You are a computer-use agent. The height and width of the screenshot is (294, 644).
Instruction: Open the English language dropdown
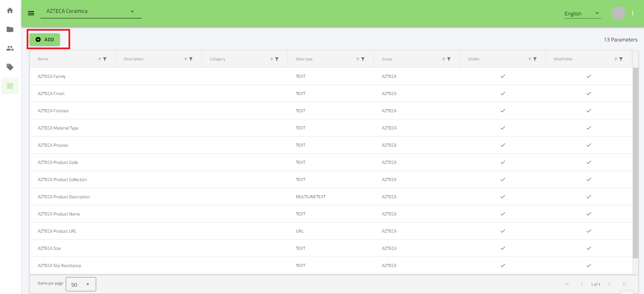coord(583,14)
